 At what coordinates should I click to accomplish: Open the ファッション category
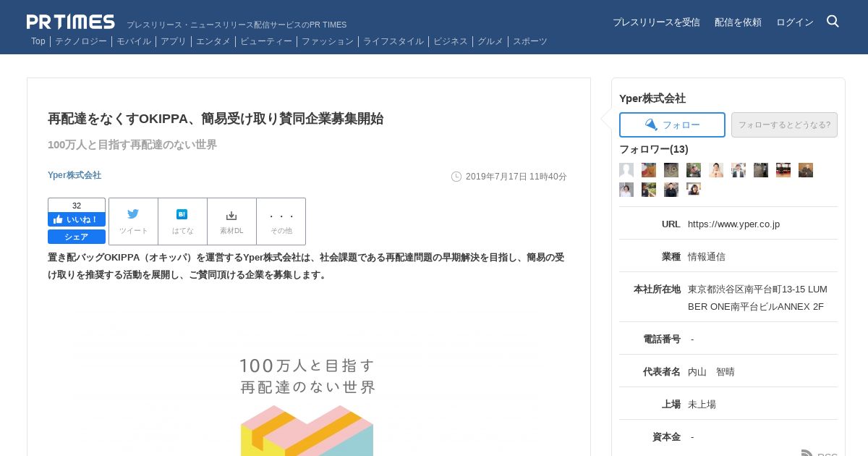click(328, 41)
